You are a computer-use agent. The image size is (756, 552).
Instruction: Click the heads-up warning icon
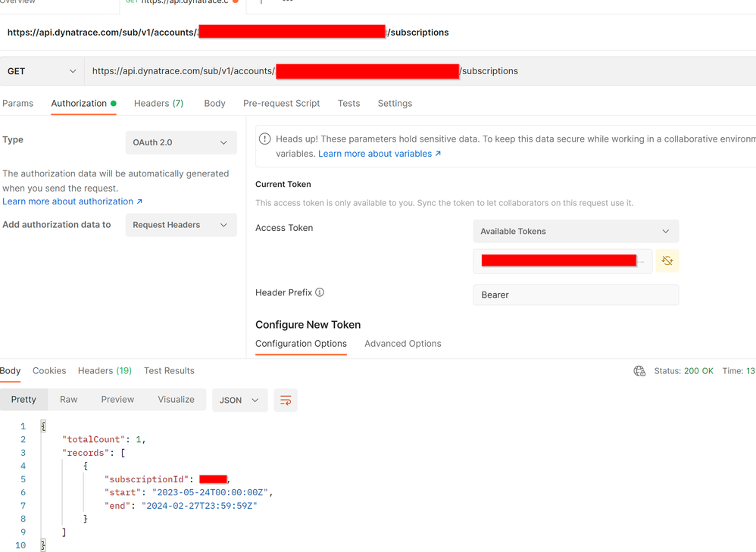point(265,139)
